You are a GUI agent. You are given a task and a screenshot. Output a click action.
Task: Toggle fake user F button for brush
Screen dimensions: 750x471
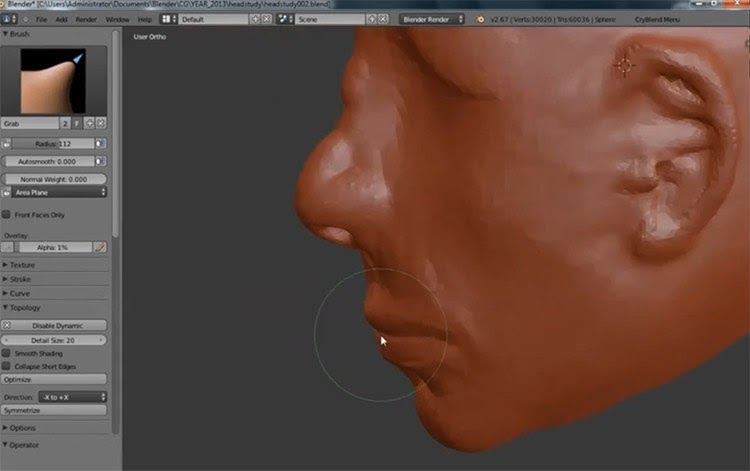point(77,123)
